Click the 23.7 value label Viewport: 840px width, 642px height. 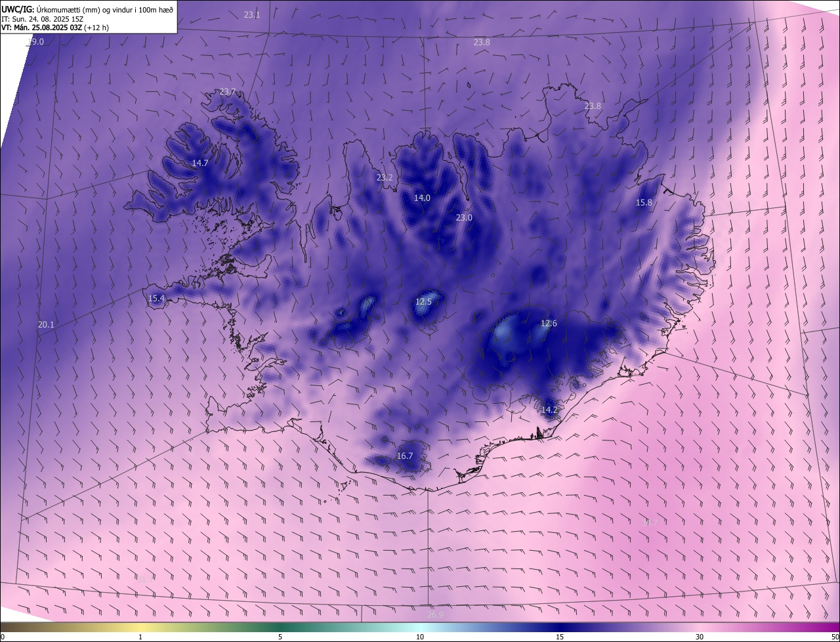(227, 92)
